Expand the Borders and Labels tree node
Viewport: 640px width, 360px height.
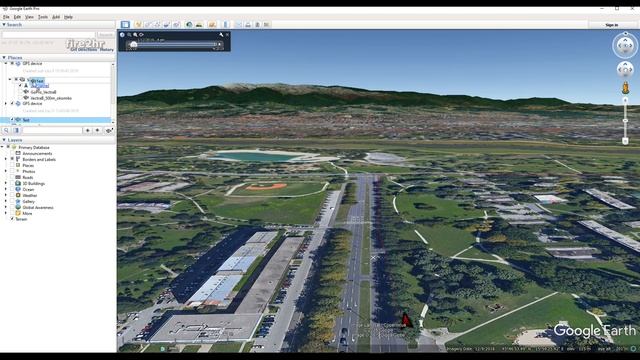[6, 159]
